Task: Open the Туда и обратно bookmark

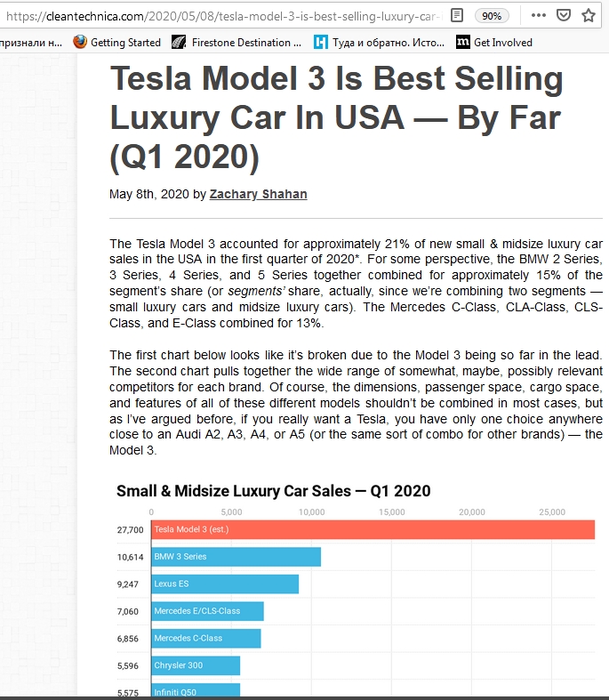Action: coord(380,43)
